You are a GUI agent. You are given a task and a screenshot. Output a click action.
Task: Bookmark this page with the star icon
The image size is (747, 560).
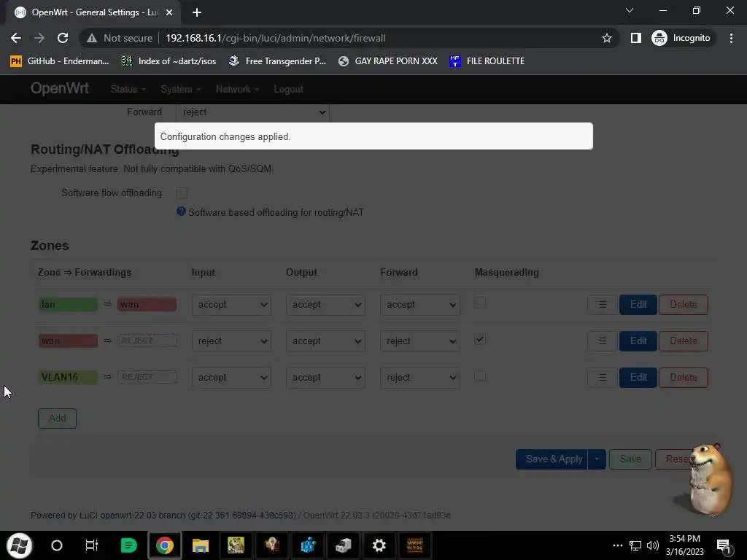click(x=606, y=38)
